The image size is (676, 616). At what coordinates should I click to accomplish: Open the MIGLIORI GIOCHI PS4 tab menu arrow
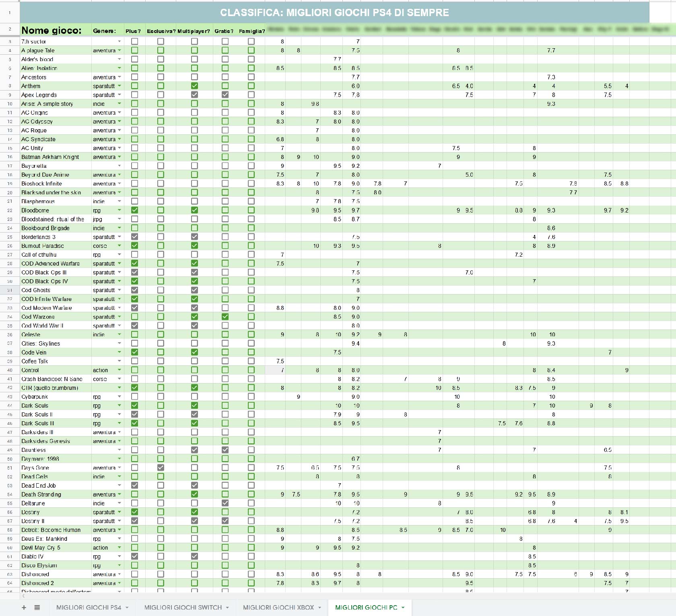[127, 608]
